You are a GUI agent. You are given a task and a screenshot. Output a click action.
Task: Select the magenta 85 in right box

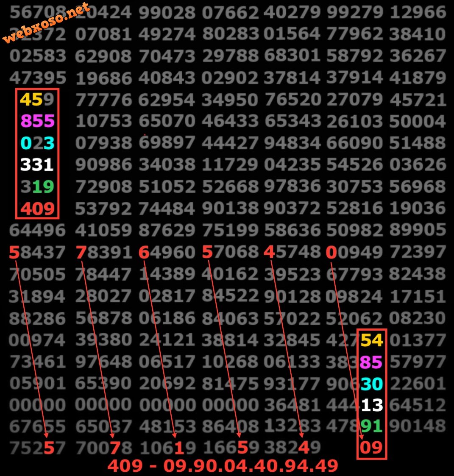click(371, 362)
